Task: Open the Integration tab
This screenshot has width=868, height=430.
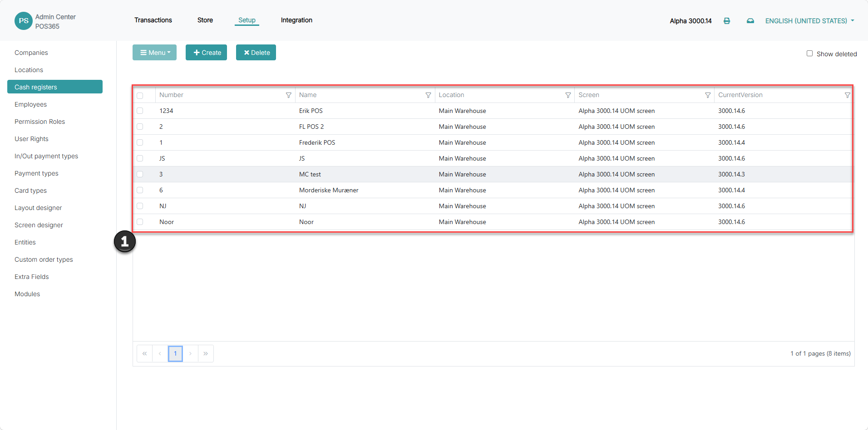Action: (296, 20)
